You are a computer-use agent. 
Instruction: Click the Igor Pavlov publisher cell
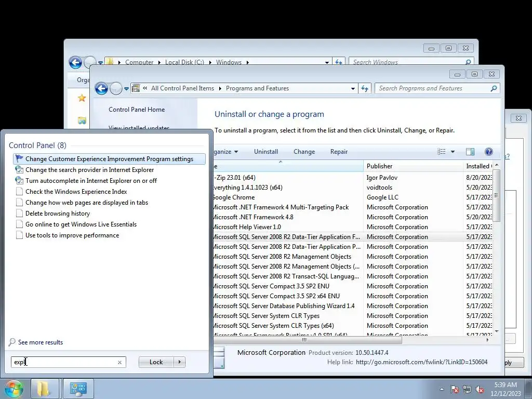[x=382, y=178]
